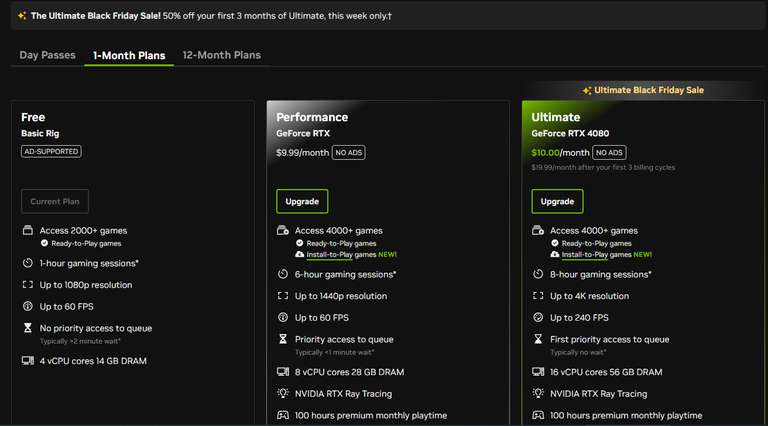Click the monitor icon beside 8 vCPU cores
The height and width of the screenshot is (426, 768).
click(x=283, y=372)
